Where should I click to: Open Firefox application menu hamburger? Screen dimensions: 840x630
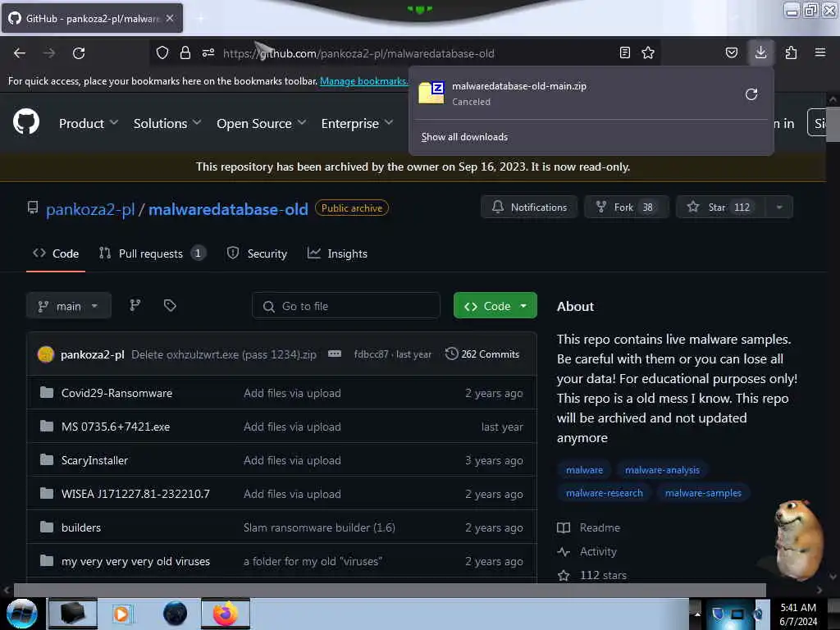[820, 52]
